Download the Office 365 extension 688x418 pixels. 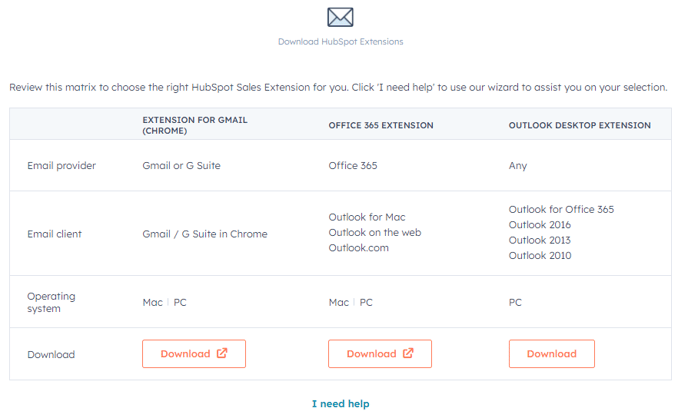(x=380, y=354)
